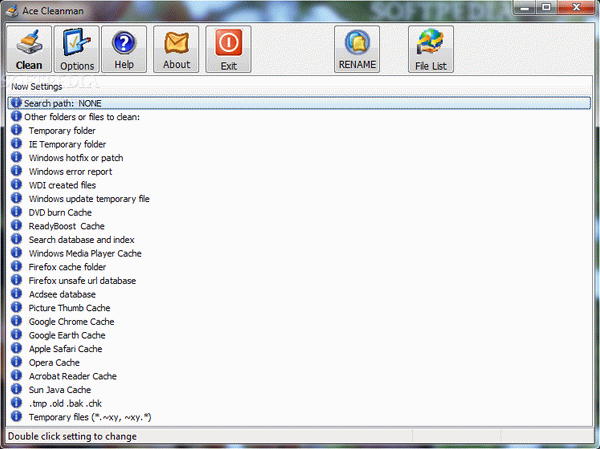The image size is (600, 449).
Task: Click the Exit toolbar button
Action: click(x=228, y=49)
